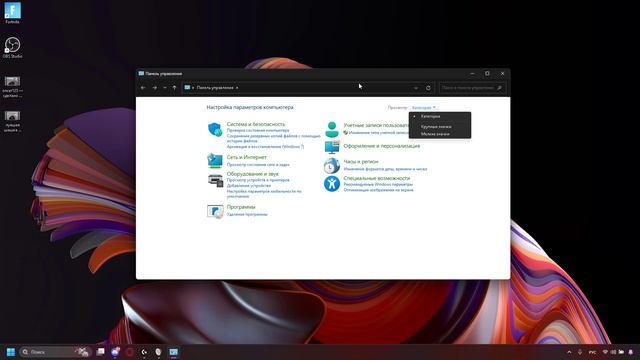Open the OBS Studio desktop shortcut
640x360 pixels.
click(x=12, y=47)
